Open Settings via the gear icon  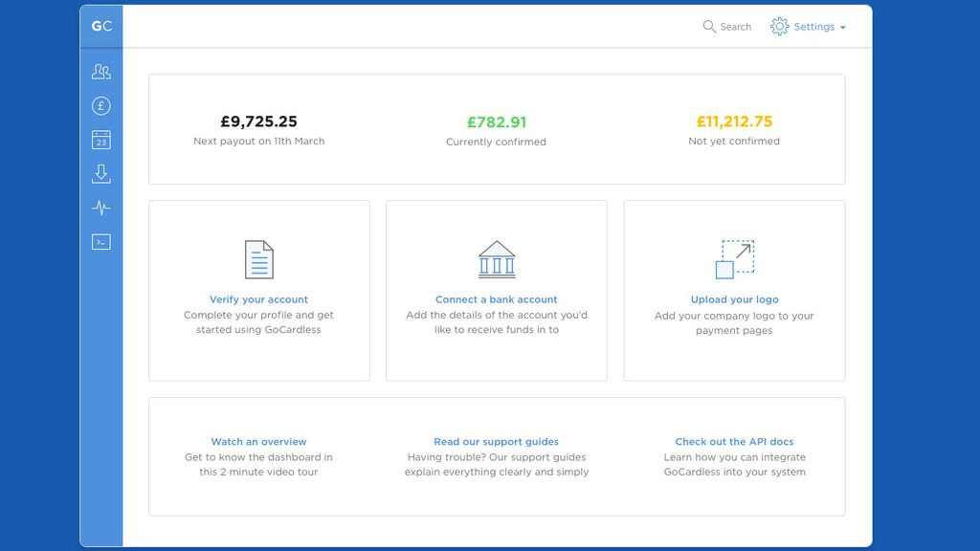[778, 27]
